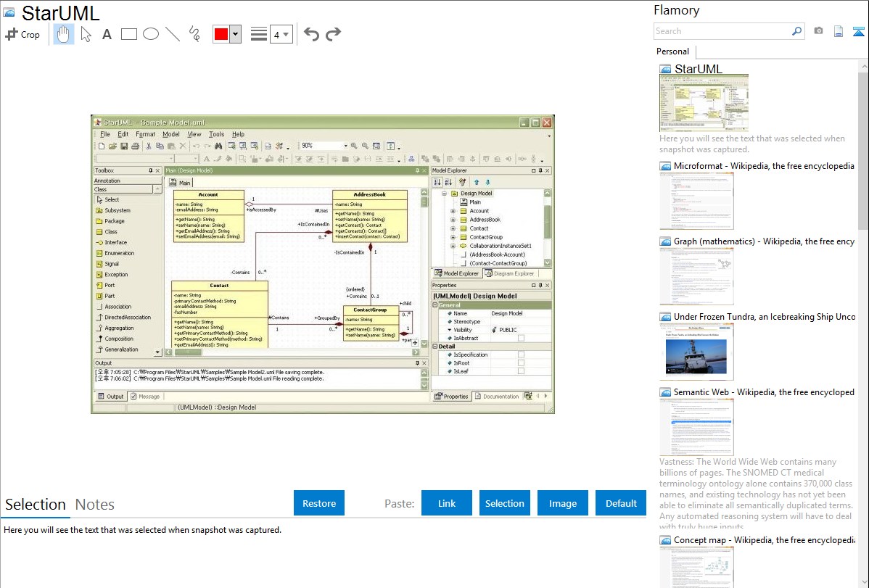Select the rectangle drawing tool
Screen dimensions: 869x588
point(129,34)
